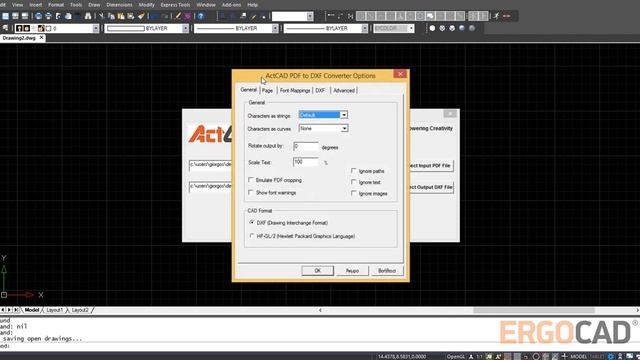
Task: Click Select Input PDF File button
Action: [x=431, y=166]
